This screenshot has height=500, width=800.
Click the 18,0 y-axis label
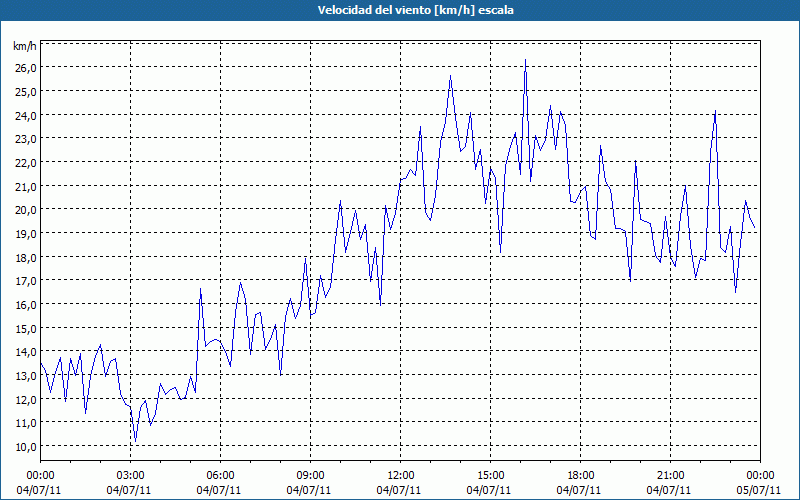pyautogui.click(x=25, y=257)
